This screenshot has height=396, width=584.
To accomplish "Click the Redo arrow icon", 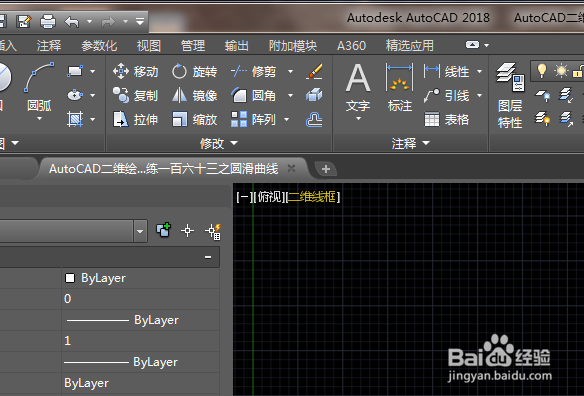I will (x=108, y=22).
